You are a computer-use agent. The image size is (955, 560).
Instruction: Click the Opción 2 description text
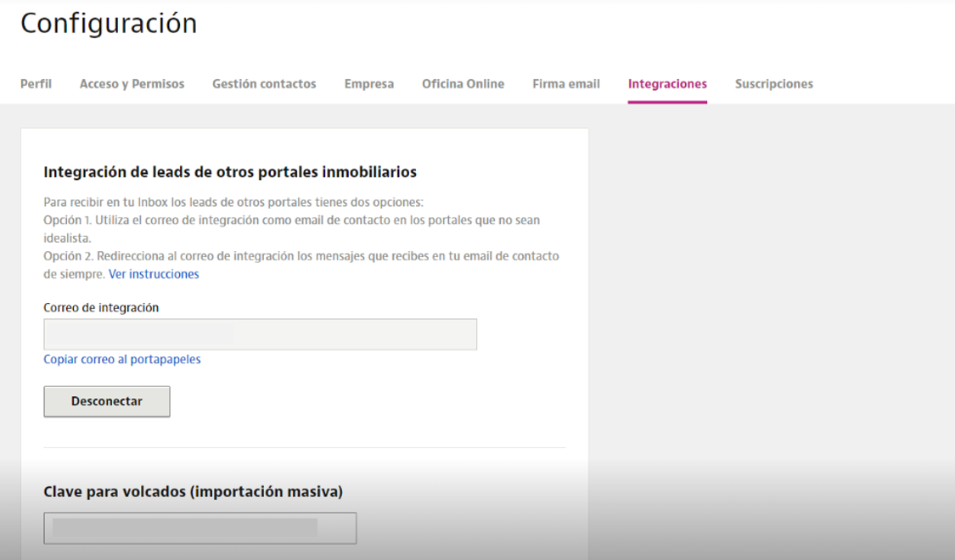(x=301, y=256)
